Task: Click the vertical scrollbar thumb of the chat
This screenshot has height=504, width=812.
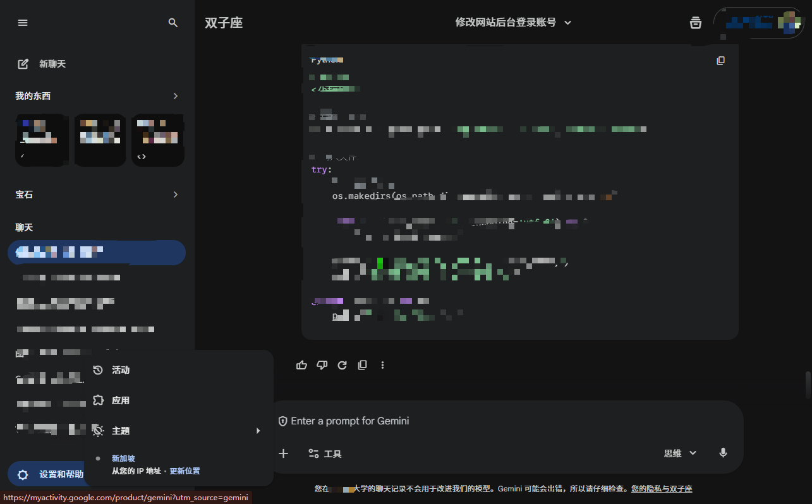Action: point(807,384)
